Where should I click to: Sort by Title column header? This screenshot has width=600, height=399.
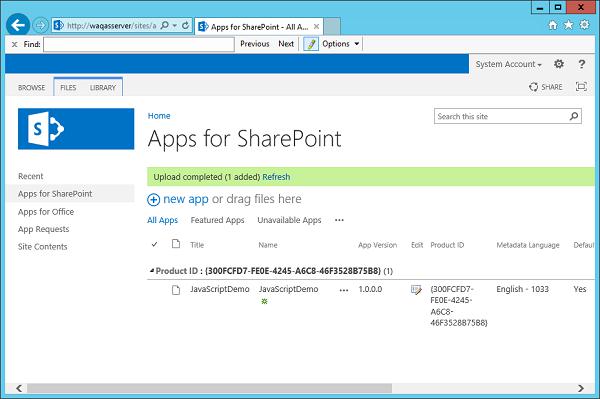click(197, 245)
